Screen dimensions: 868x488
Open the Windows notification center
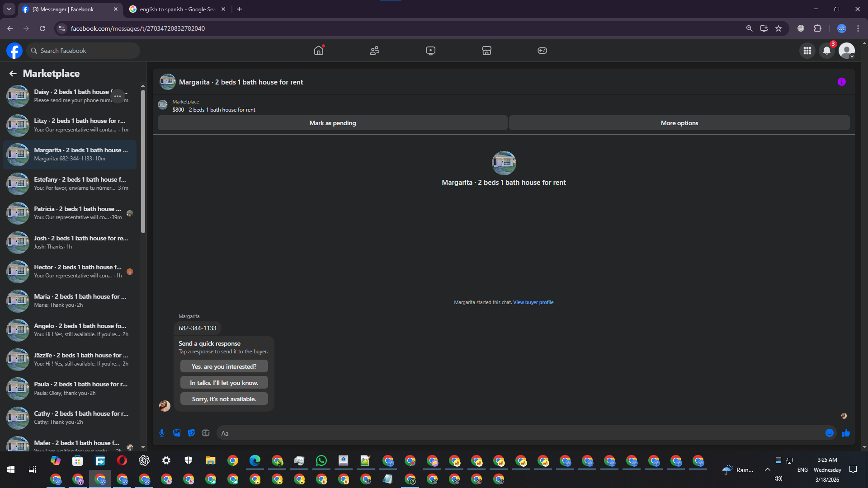[x=853, y=469]
